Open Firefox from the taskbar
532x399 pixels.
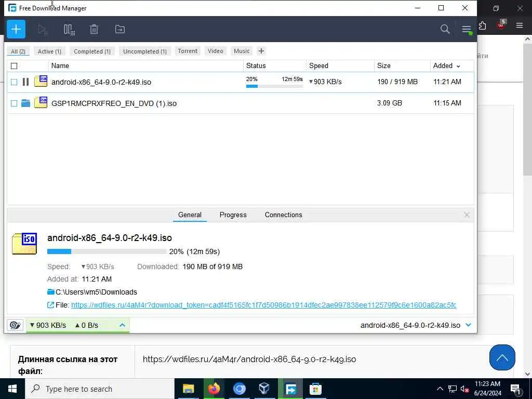coord(214,389)
